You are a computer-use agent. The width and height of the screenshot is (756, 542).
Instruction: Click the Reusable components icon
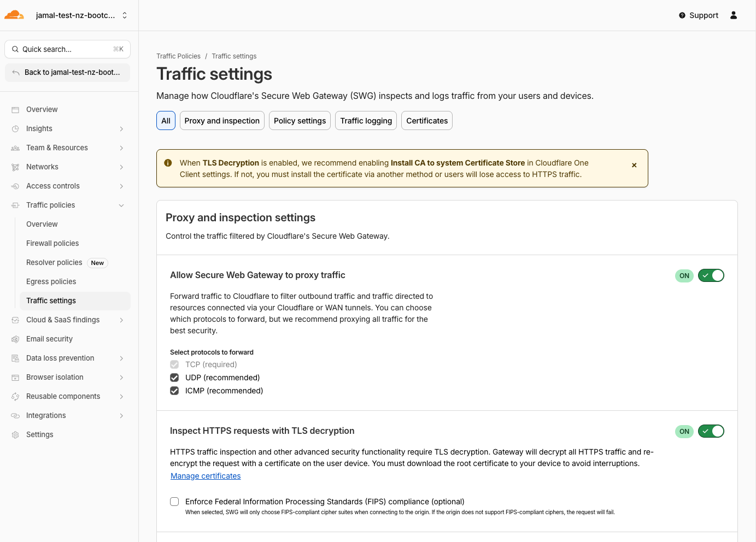click(x=15, y=397)
